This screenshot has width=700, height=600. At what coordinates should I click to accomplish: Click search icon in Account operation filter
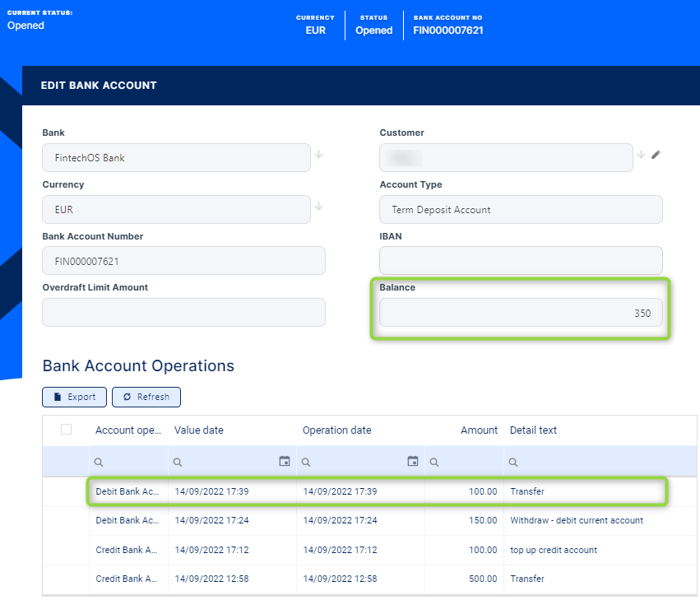coord(100,462)
